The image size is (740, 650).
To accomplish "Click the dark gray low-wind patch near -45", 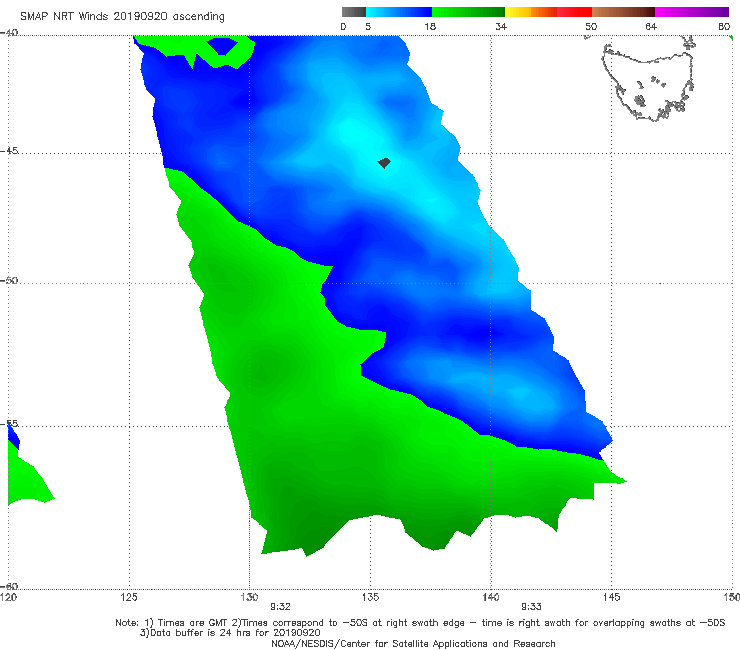I will [384, 163].
